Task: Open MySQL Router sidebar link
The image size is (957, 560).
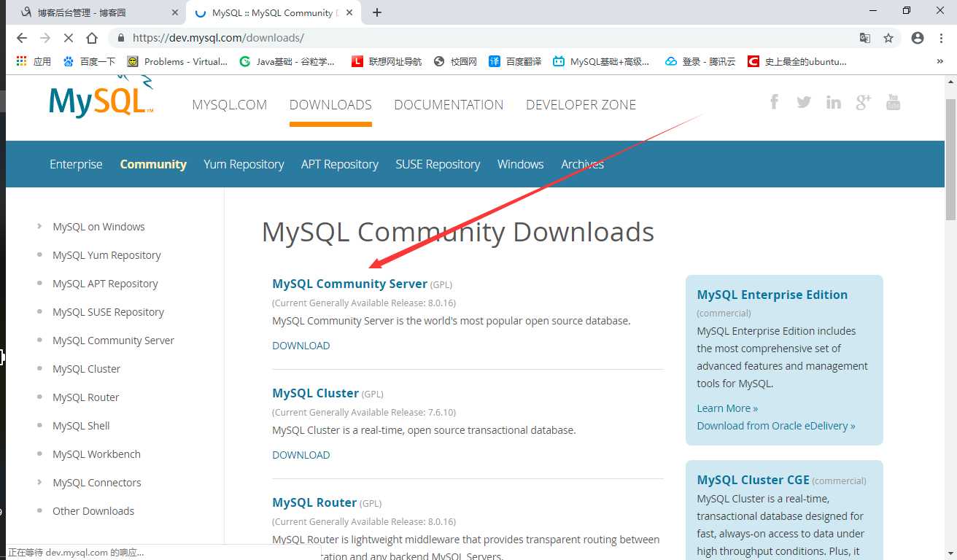Action: (85, 397)
